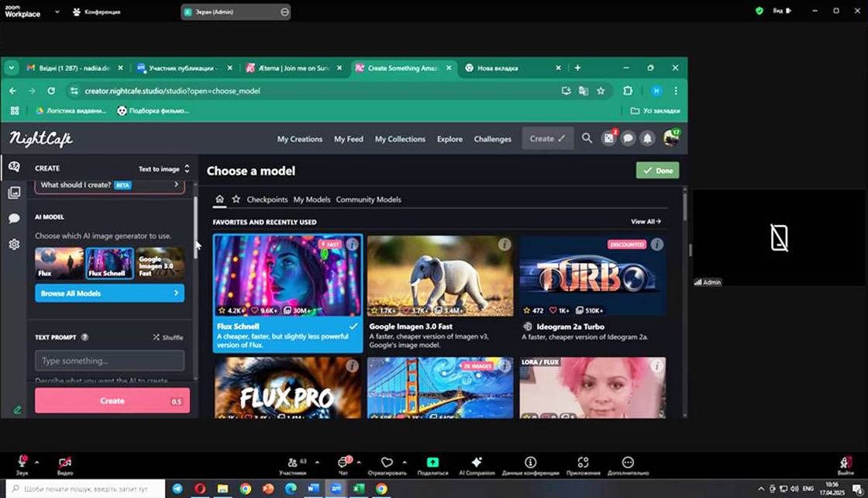This screenshot has width=868, height=498.
Task: Turn on video in Zoom toolbar
Action: pyautogui.click(x=65, y=462)
